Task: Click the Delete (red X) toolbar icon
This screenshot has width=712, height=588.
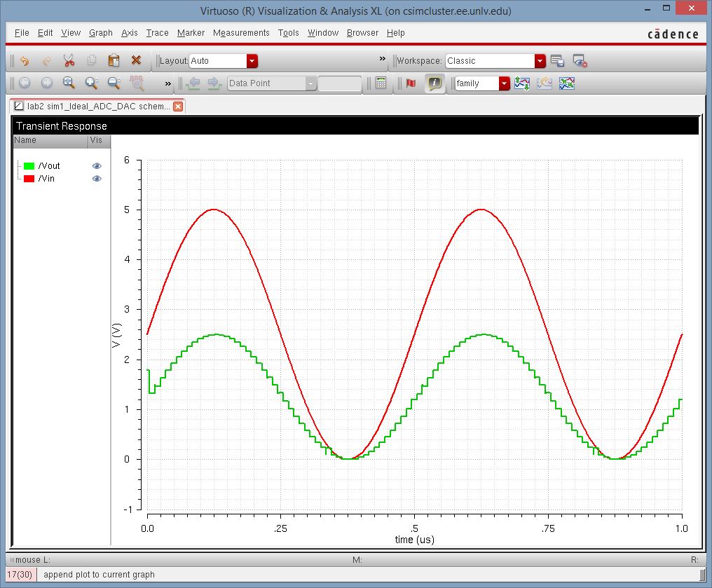Action: click(x=137, y=61)
